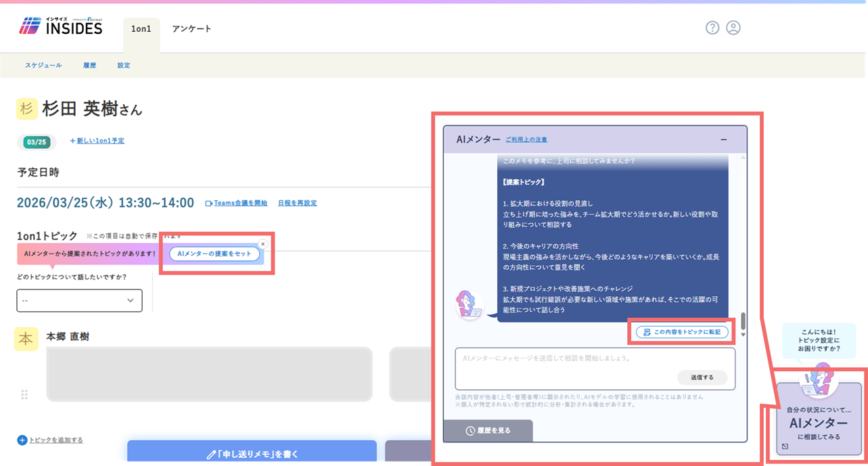Click the chat line 3. 新規プロジェクトや改善施策へのチャレンジ
Screen dimensions: 868x466
tap(569, 289)
